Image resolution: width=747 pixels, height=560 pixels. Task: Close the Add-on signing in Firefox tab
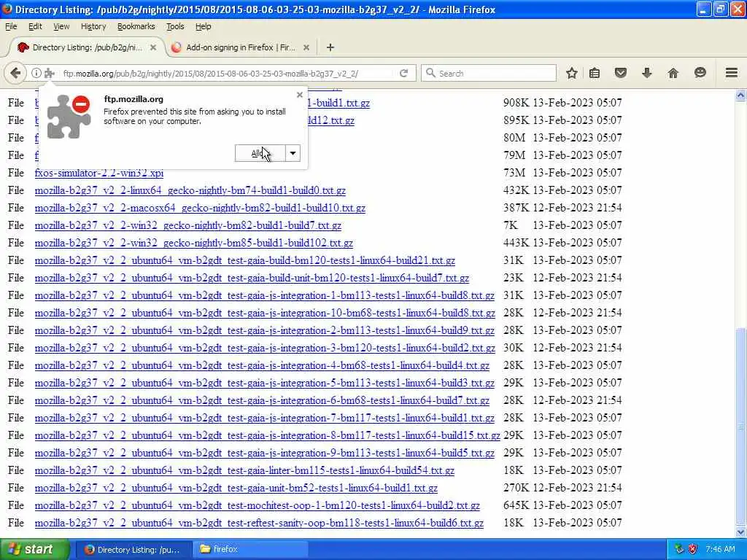tap(306, 47)
